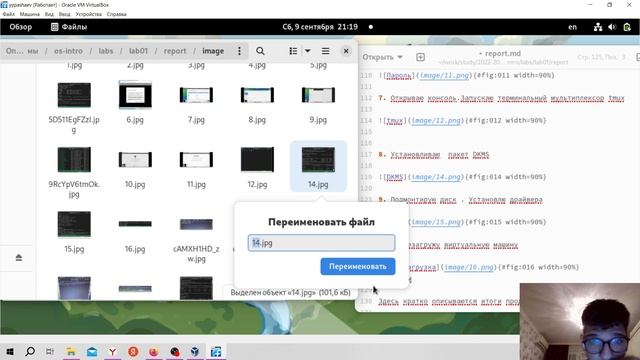The height and width of the screenshot is (360, 640).
Task: Open red Yandex Я icon on taskbar
Action: pyautogui.click(x=133, y=351)
